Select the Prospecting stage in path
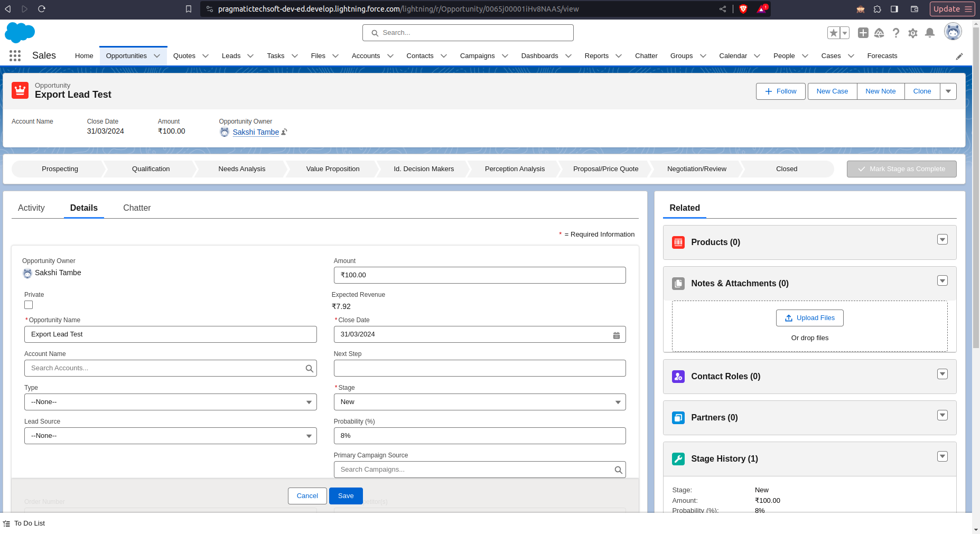 [x=60, y=169]
